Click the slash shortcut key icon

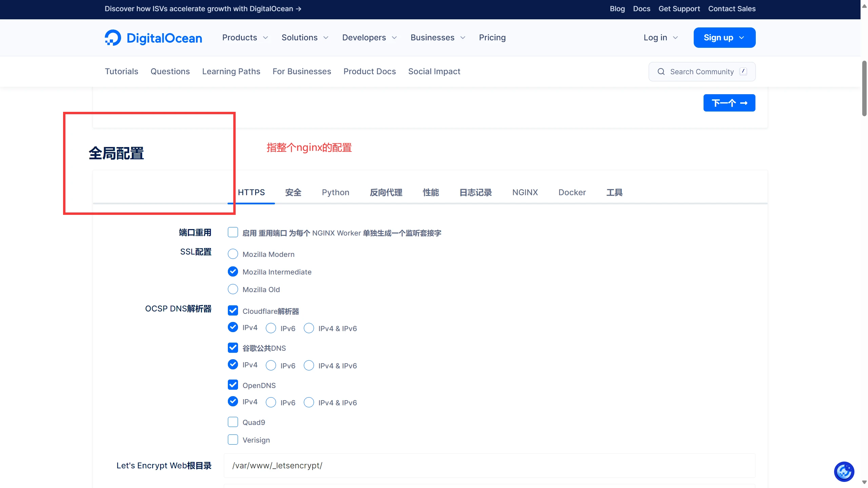pyautogui.click(x=743, y=71)
